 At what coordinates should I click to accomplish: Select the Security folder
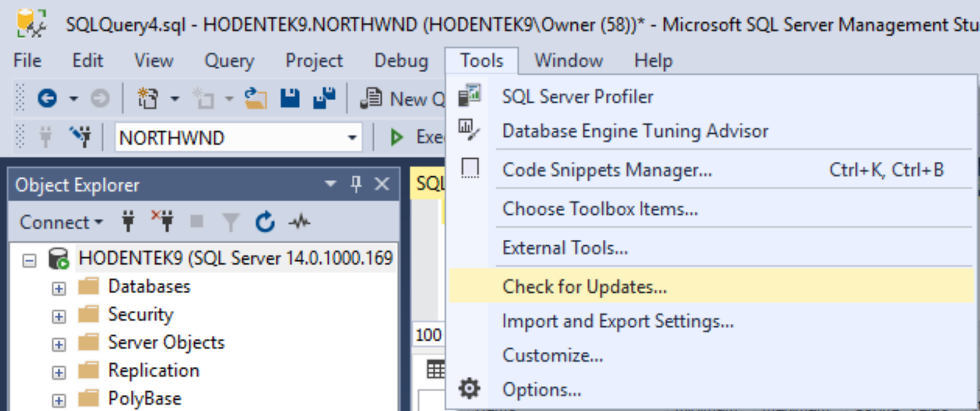pos(140,314)
